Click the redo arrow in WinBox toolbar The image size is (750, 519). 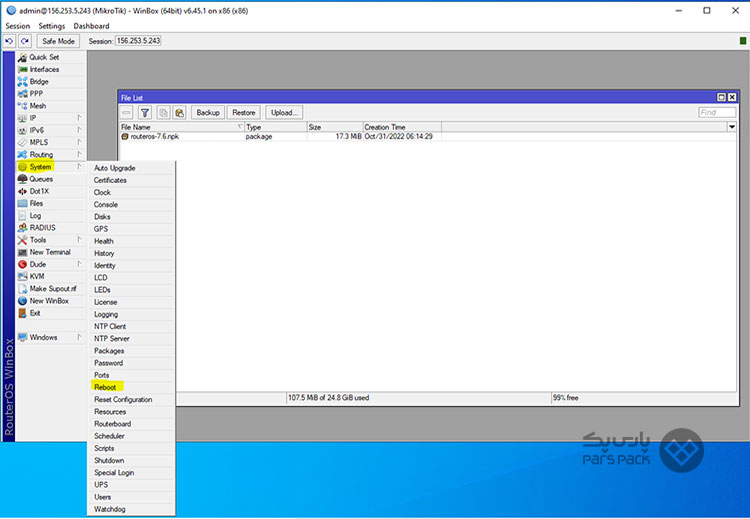pyautogui.click(x=25, y=41)
